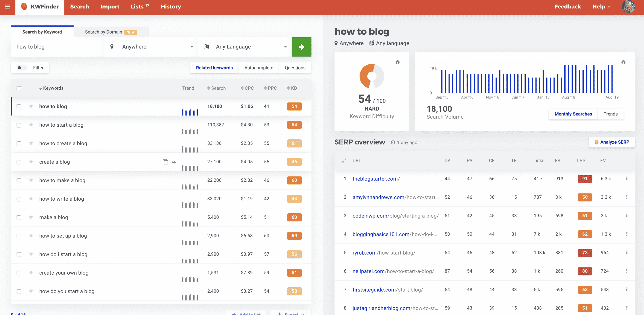The height and width of the screenshot is (315, 644).
Task: Click the clock icon next to '1 day ago'
Action: (x=393, y=142)
